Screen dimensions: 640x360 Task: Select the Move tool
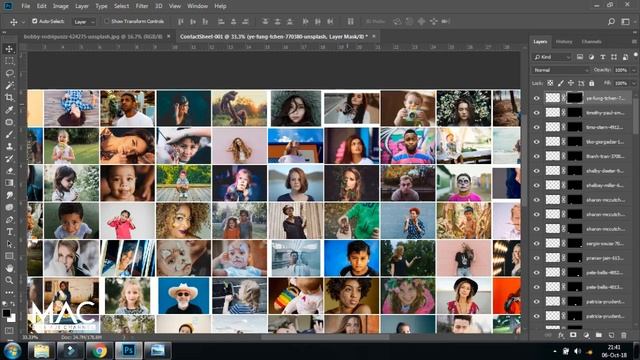point(9,49)
